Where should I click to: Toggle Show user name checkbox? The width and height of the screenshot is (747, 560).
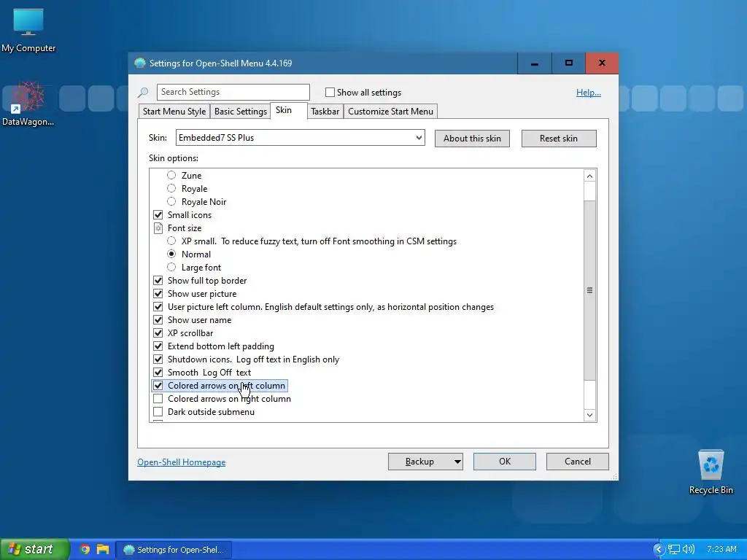(158, 320)
